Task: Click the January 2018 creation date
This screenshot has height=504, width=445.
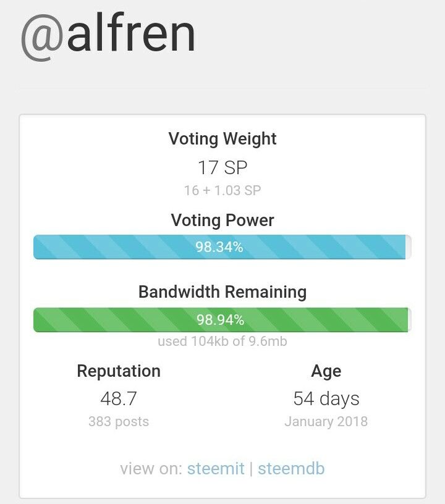Action: click(x=326, y=422)
